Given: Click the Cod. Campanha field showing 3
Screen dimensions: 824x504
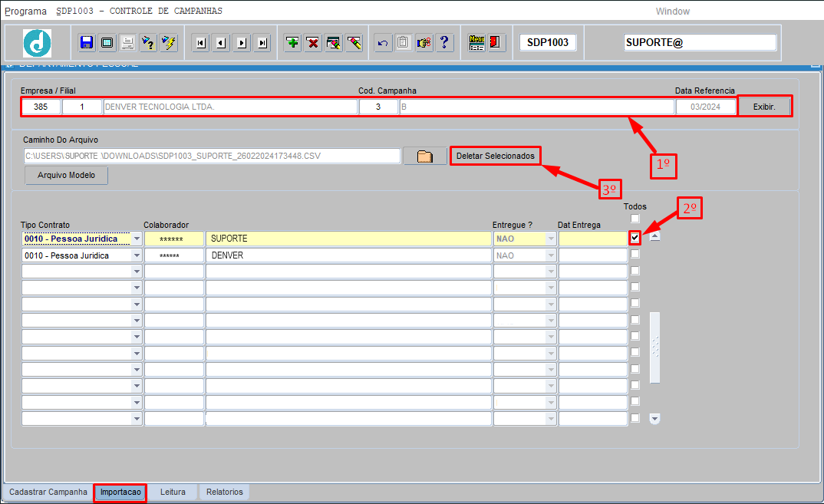Looking at the screenshot, I should coord(377,107).
